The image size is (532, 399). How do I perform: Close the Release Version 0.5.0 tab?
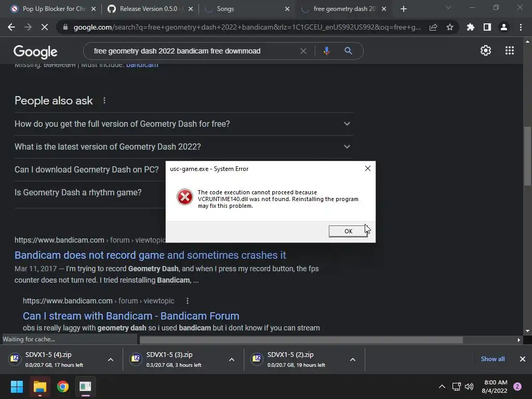coord(190,9)
